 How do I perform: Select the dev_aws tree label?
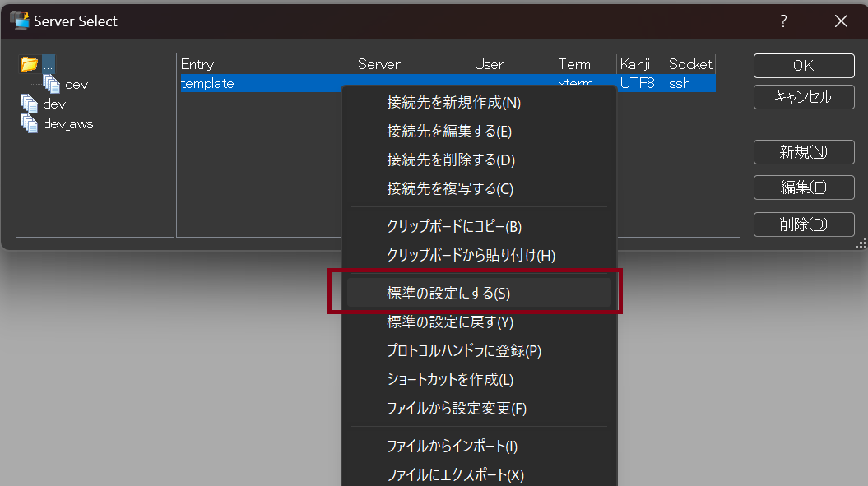tap(68, 124)
